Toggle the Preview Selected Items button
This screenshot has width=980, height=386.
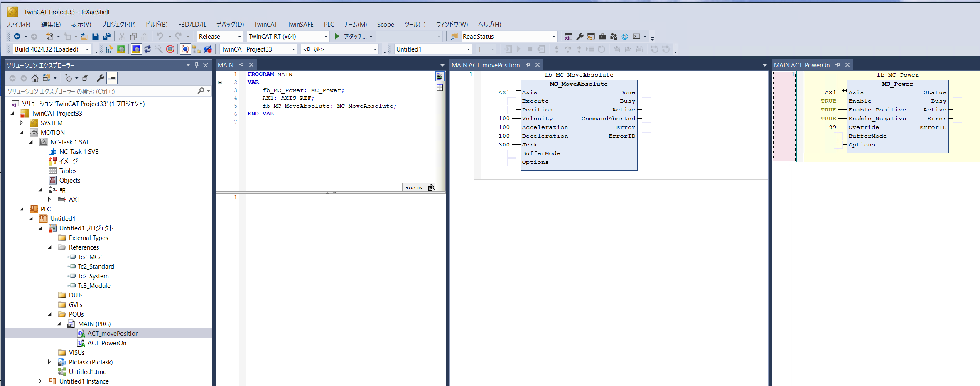point(112,78)
